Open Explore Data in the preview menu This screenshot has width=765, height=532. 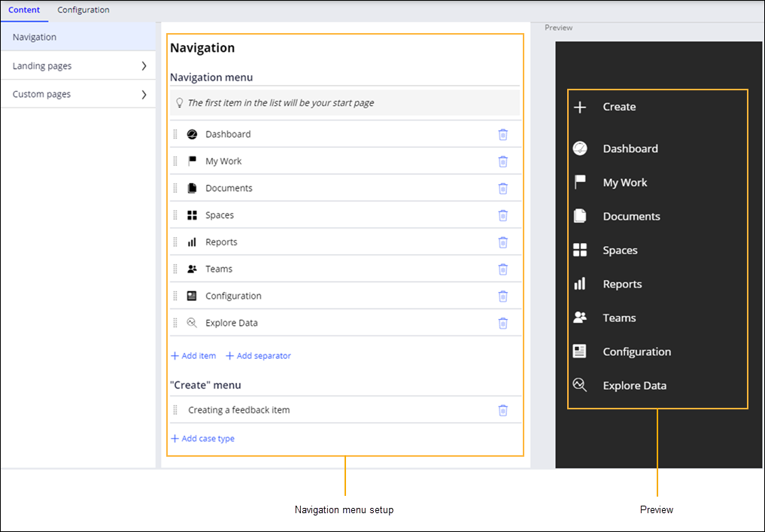[x=634, y=385]
